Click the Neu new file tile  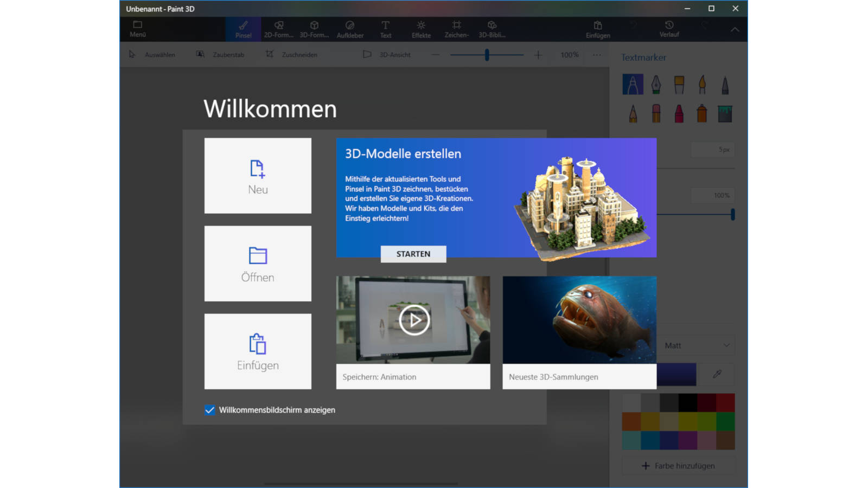(258, 176)
